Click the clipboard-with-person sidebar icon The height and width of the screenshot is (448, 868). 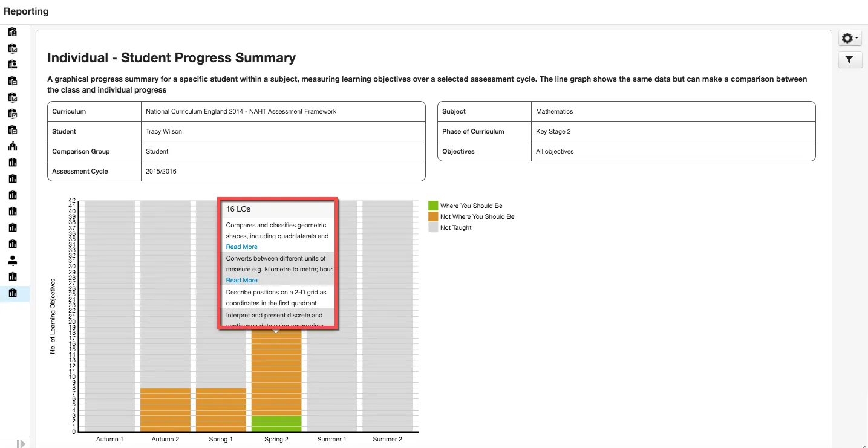click(13, 64)
